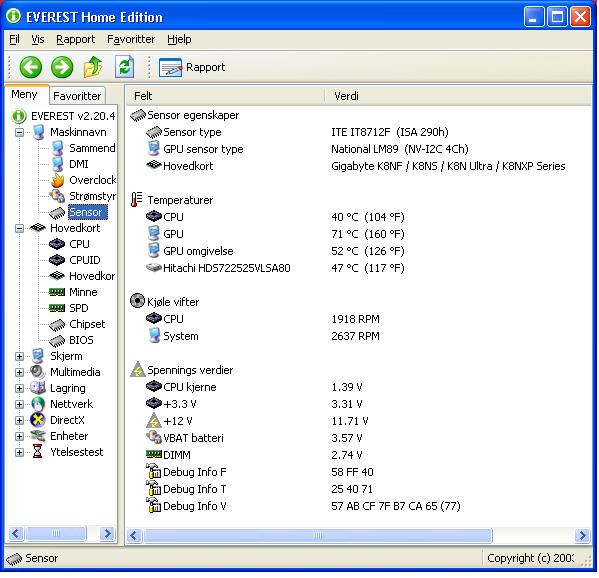Viewport: 599px width, 578px height.
Task: Expand the Enheter tree node
Action: (x=19, y=436)
